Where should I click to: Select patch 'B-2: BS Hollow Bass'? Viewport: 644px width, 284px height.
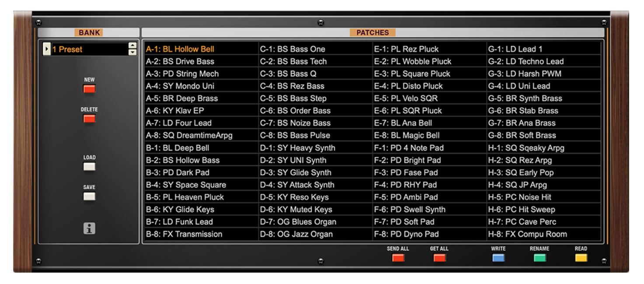pyautogui.click(x=202, y=160)
